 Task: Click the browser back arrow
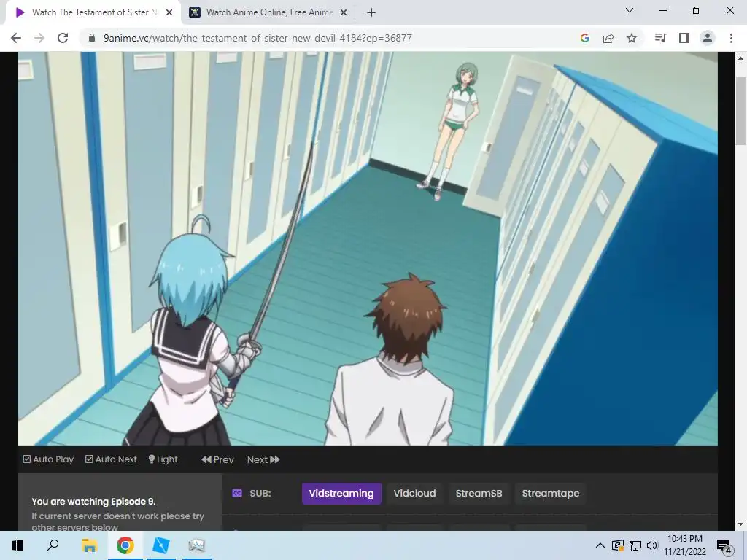pyautogui.click(x=16, y=38)
